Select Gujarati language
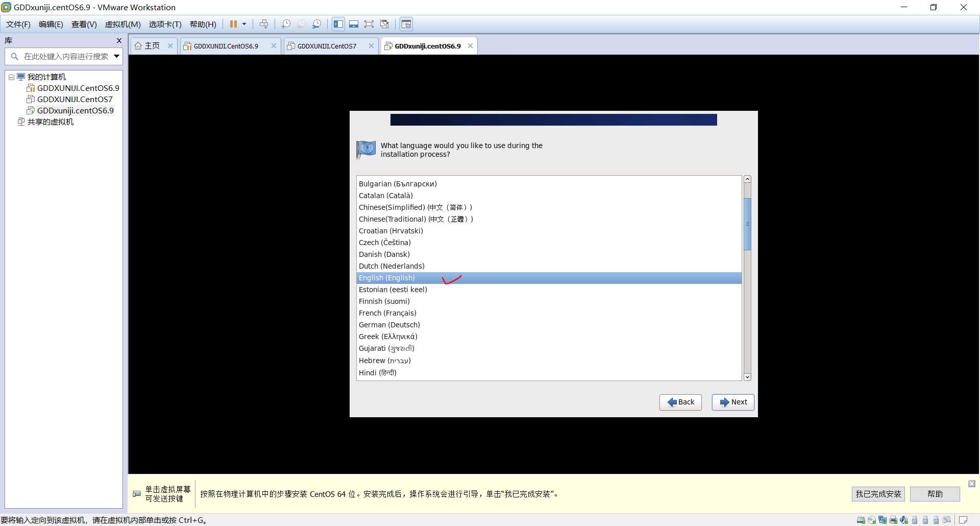 point(549,348)
